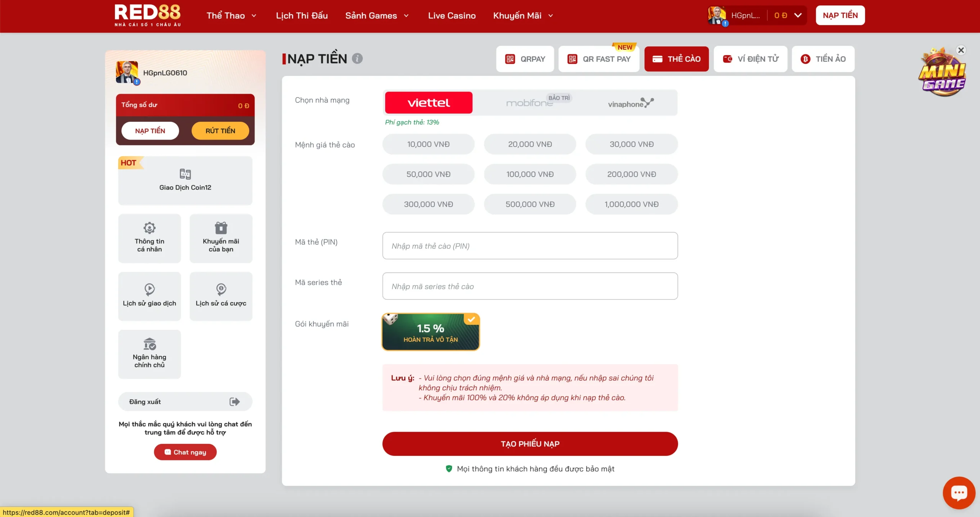Click the HGpnLG0610 username text

(x=165, y=73)
